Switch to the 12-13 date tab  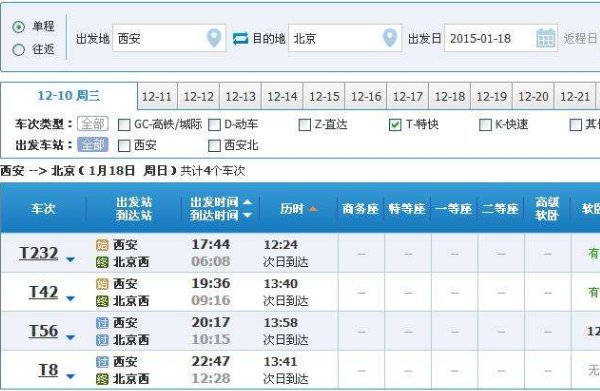240,96
